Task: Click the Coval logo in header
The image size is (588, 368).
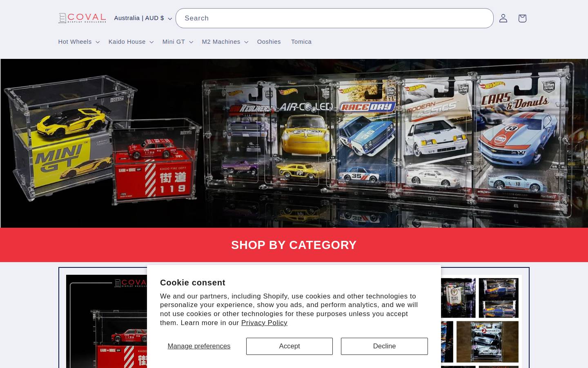Action: pos(82,18)
